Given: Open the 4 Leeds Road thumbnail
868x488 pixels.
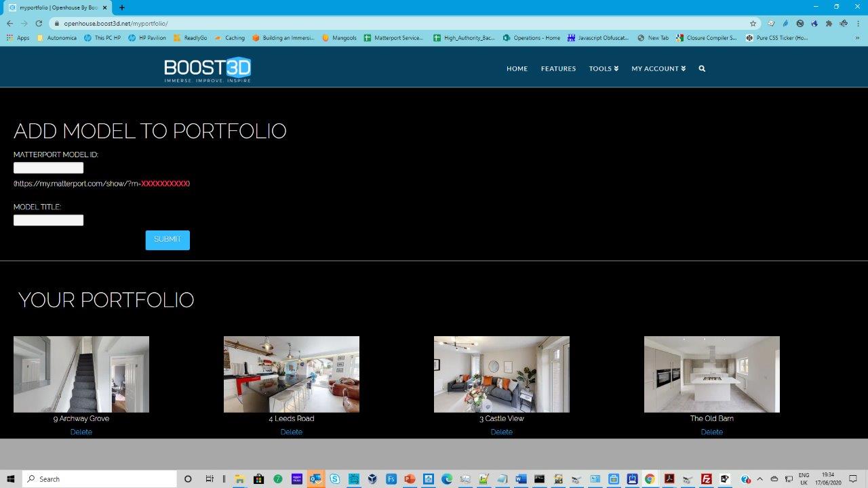Looking at the screenshot, I should (x=292, y=374).
